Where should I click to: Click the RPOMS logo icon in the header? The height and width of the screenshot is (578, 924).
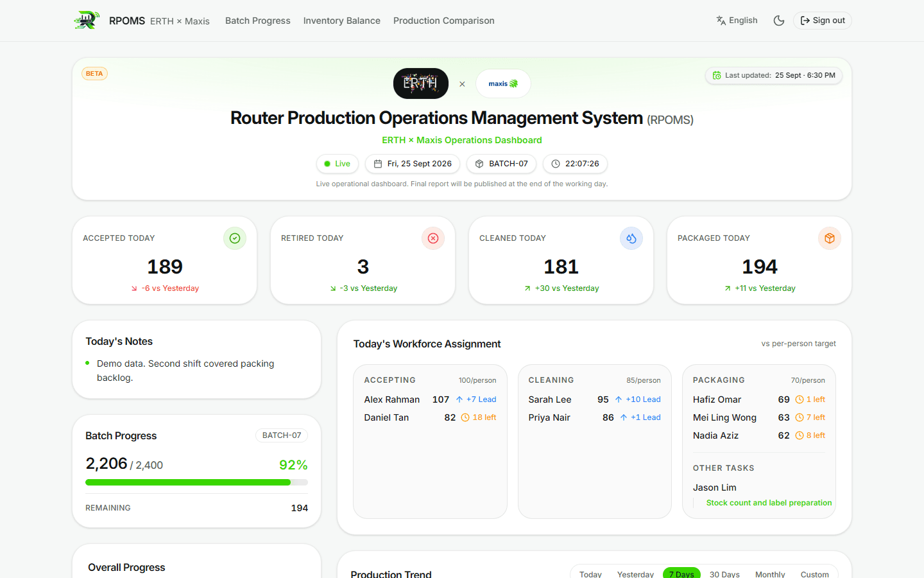[x=87, y=21]
